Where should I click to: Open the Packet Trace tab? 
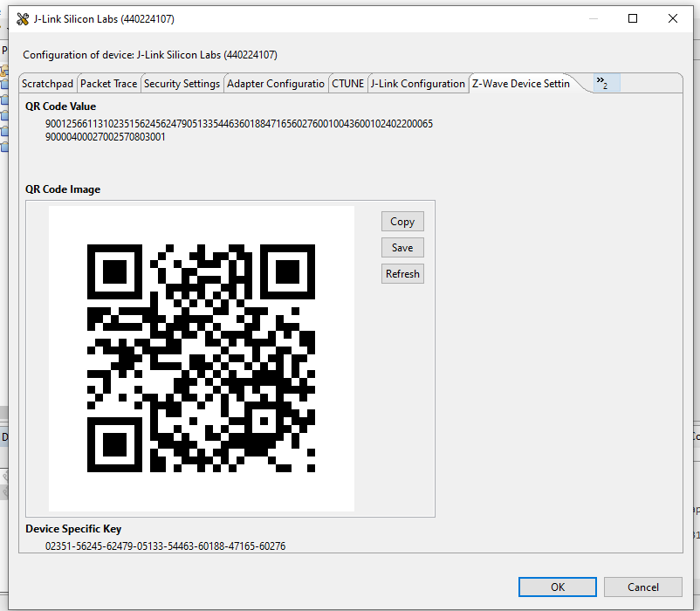108,83
